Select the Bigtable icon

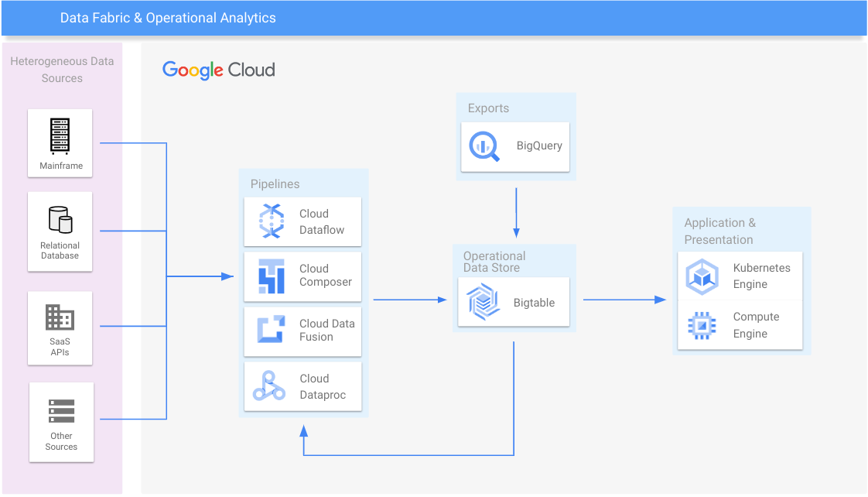coord(482,302)
